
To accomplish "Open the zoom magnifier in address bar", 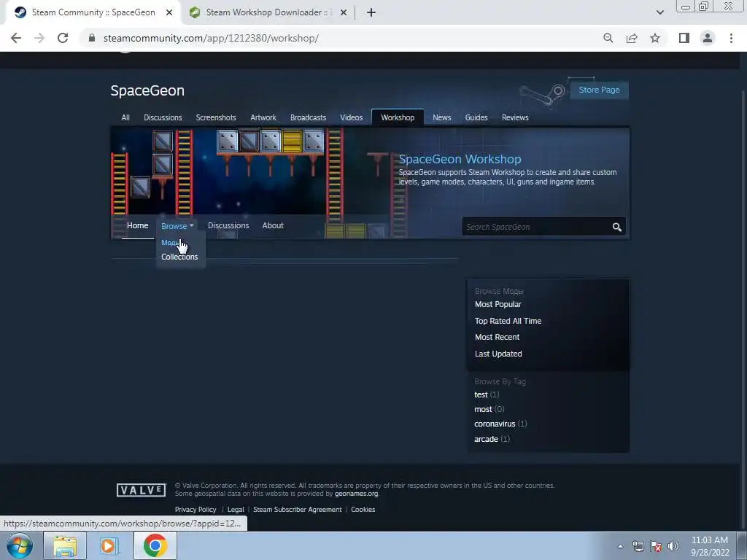I will pyautogui.click(x=608, y=38).
